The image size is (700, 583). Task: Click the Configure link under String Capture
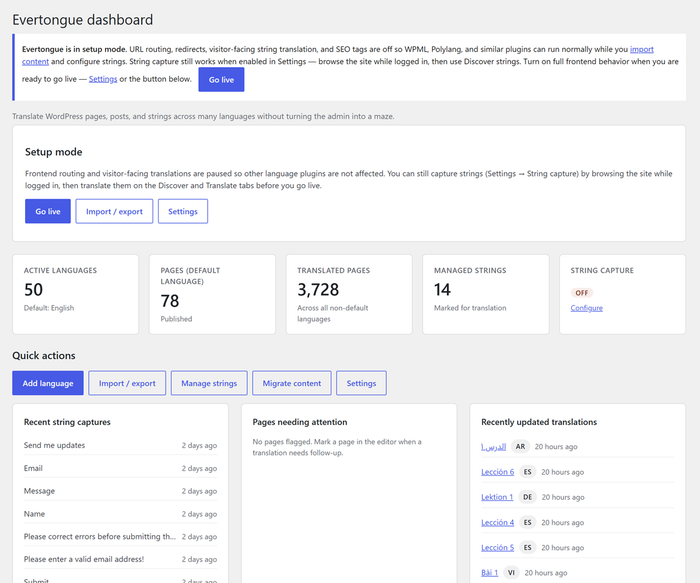click(x=586, y=308)
